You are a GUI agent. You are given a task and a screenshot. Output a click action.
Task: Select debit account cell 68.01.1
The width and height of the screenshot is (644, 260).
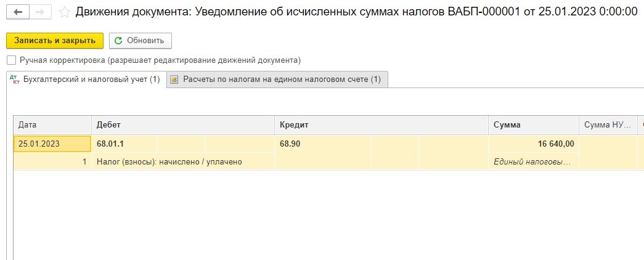click(x=125, y=144)
